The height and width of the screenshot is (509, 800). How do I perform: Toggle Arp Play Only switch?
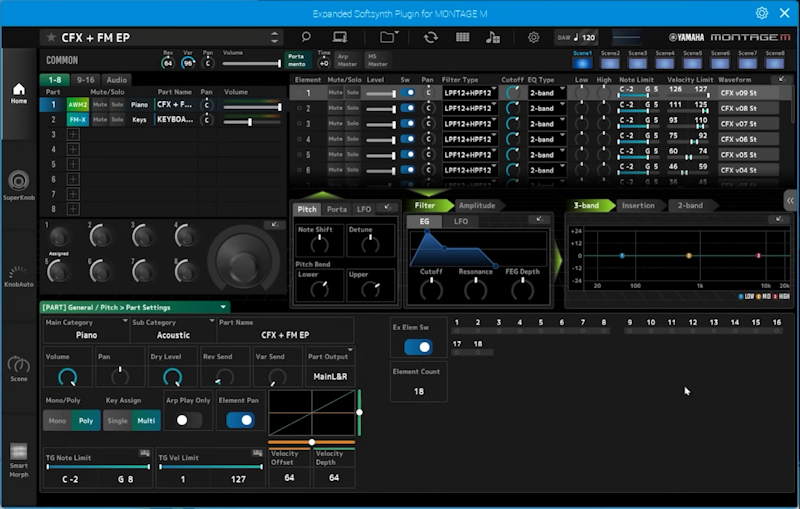pyautogui.click(x=188, y=420)
